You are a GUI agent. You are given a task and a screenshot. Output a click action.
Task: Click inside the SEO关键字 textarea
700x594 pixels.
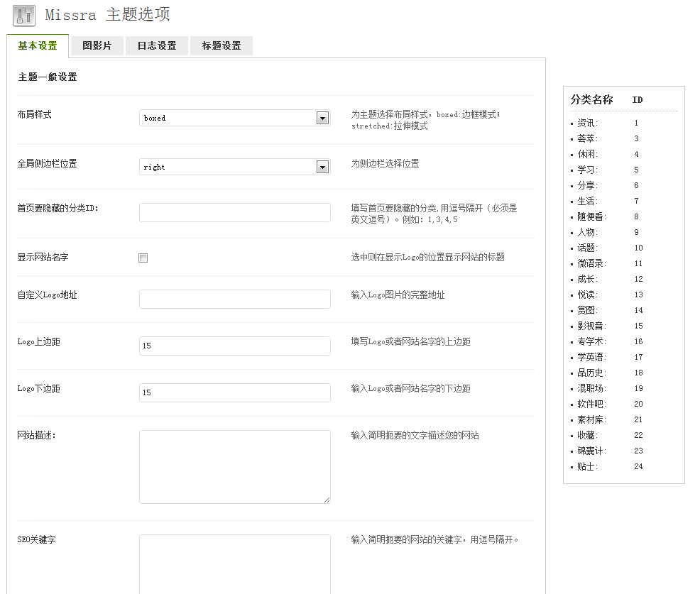point(234,563)
